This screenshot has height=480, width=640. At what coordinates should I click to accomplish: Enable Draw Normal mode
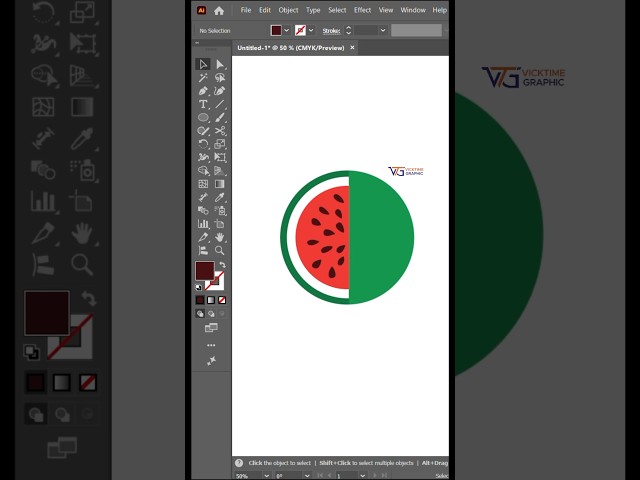click(200, 313)
